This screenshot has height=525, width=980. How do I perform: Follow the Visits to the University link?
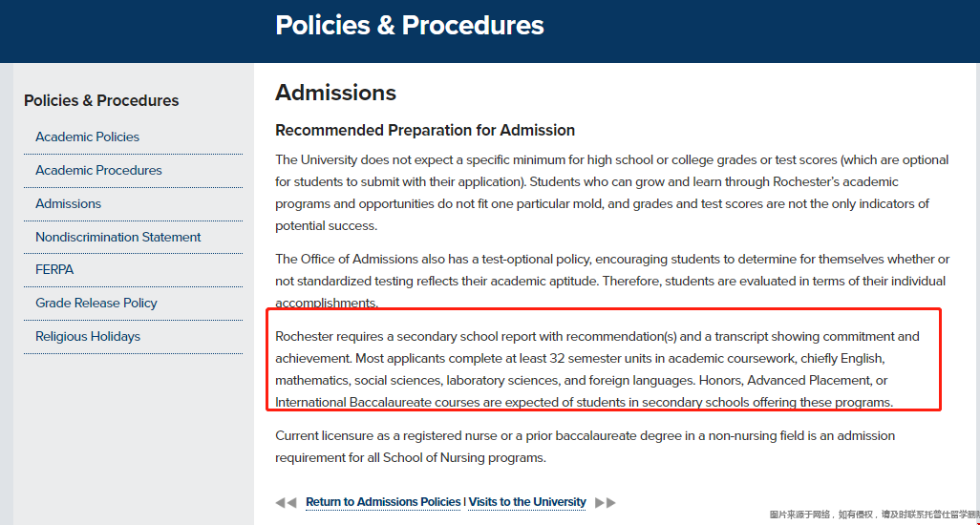coord(527,502)
